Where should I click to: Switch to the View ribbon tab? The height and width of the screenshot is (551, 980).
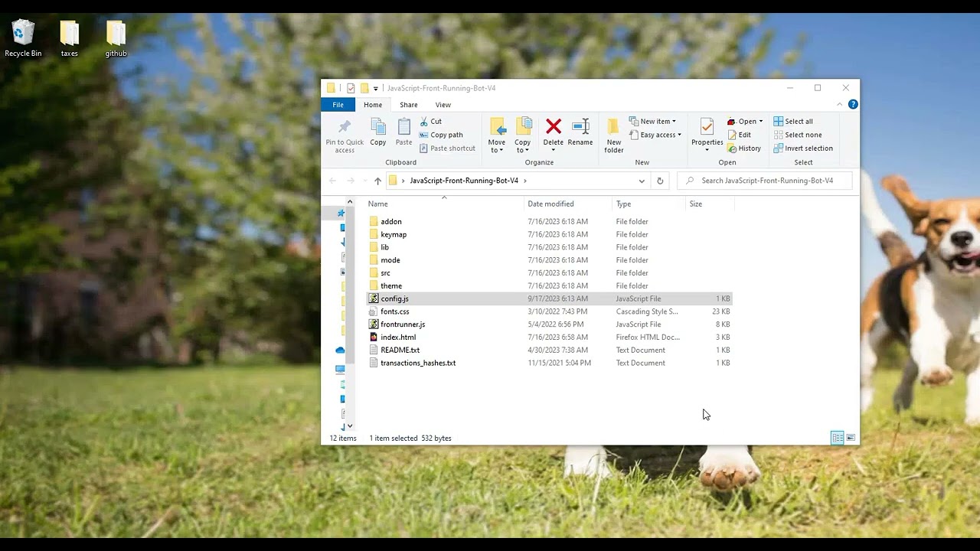tap(443, 105)
